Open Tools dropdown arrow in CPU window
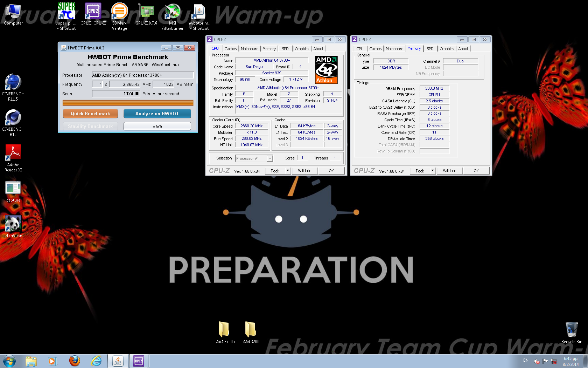588x368 pixels. [288, 171]
